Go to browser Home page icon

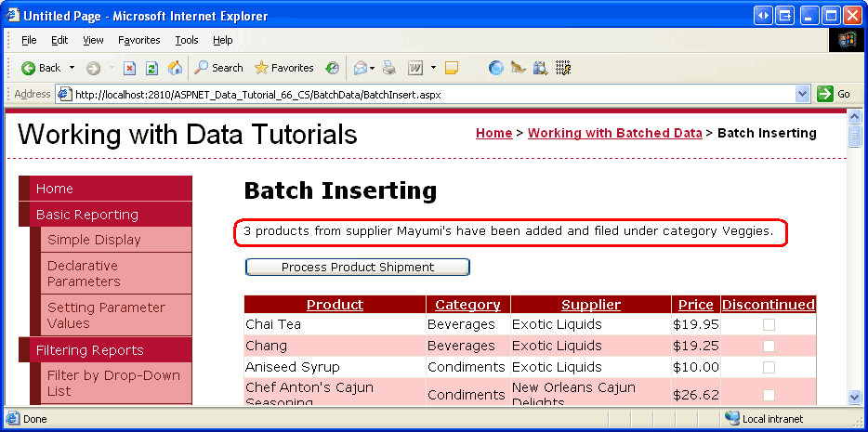[175, 68]
